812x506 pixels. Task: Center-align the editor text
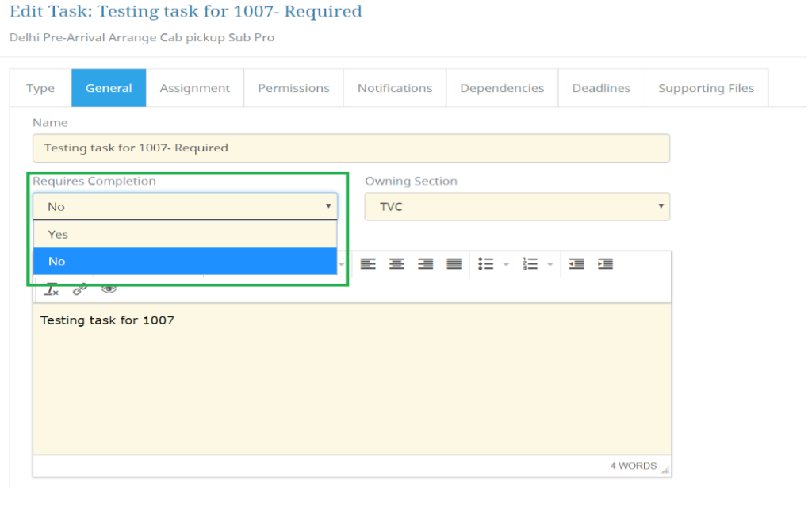396,264
